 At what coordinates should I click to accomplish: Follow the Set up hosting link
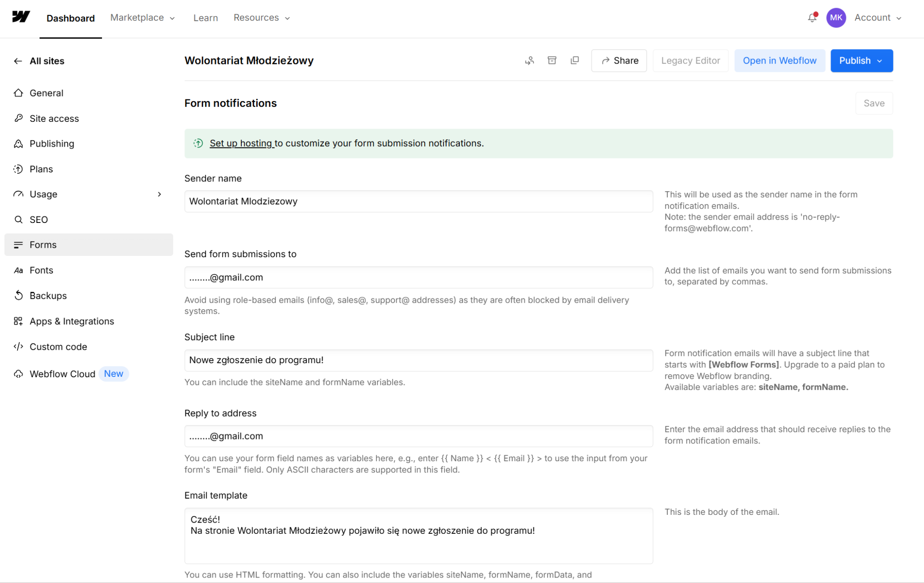click(241, 143)
